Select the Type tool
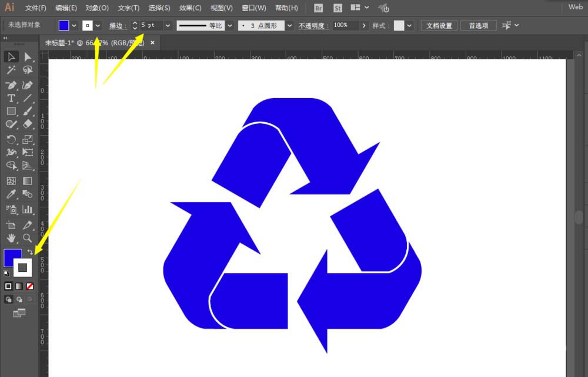The width and height of the screenshot is (588, 377). coord(11,98)
